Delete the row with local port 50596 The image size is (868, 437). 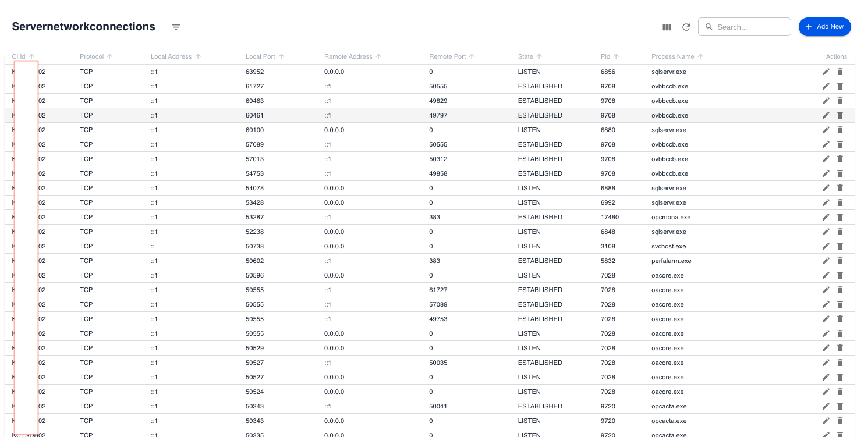click(x=840, y=275)
